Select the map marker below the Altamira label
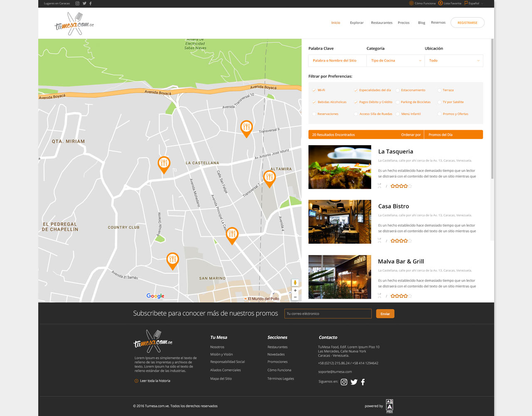This screenshot has width=532, height=416. point(269,179)
